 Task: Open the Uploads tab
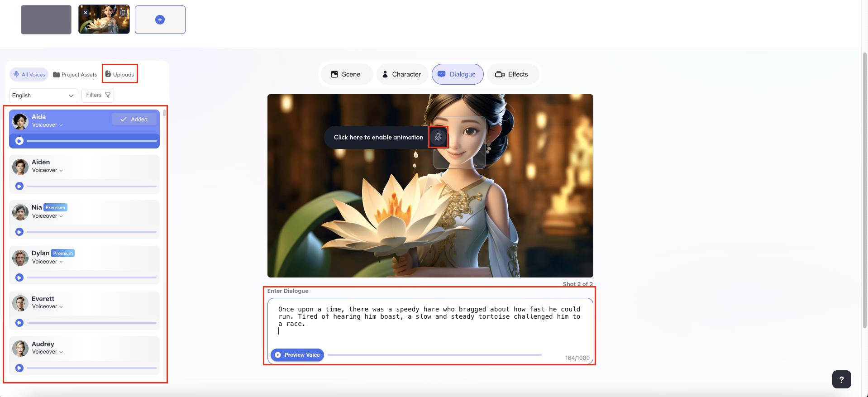point(120,74)
